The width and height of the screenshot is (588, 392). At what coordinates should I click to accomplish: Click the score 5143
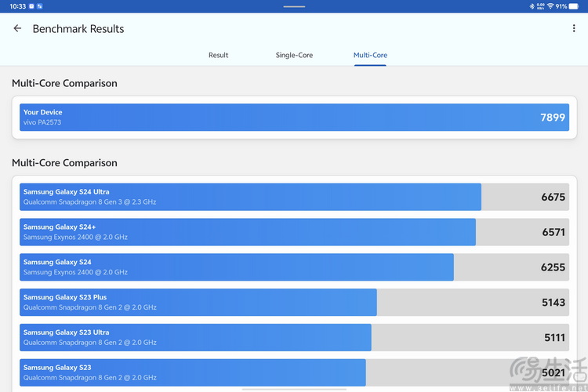tap(554, 303)
